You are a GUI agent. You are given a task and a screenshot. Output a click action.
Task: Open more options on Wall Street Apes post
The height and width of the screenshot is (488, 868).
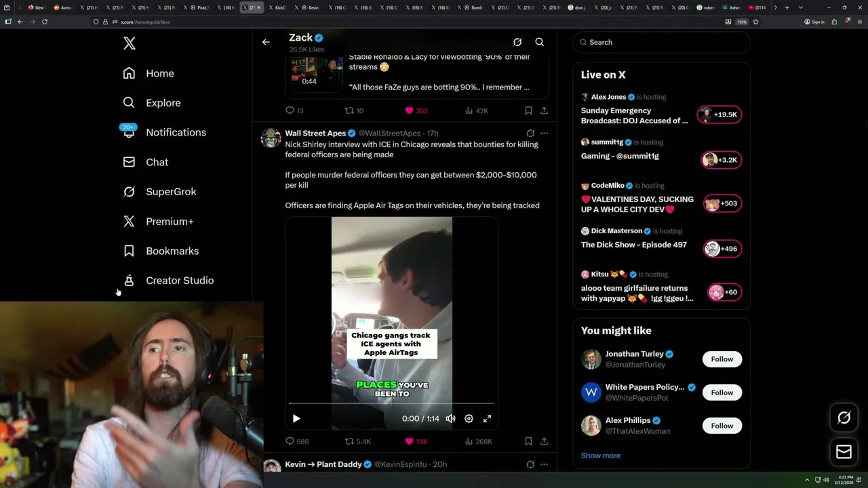pyautogui.click(x=544, y=134)
